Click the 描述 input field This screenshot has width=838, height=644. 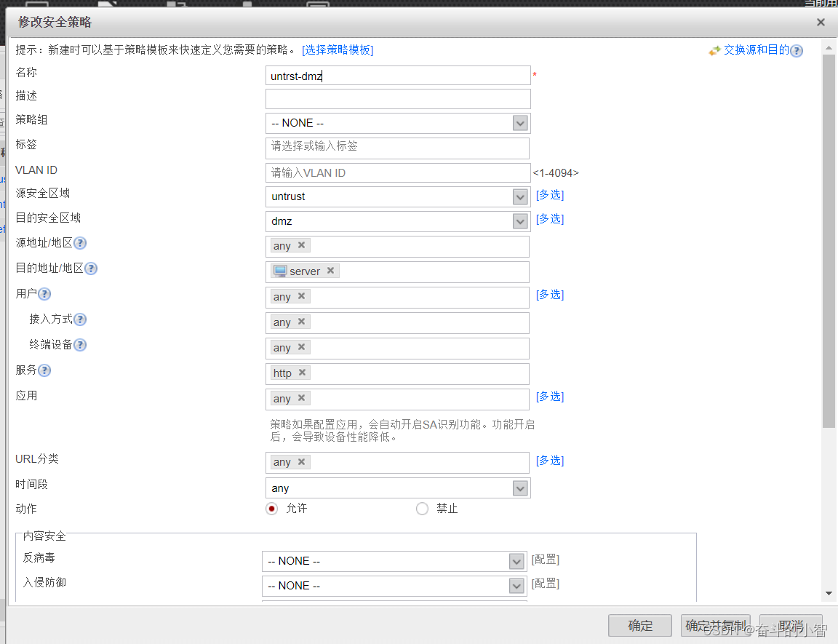click(x=398, y=99)
